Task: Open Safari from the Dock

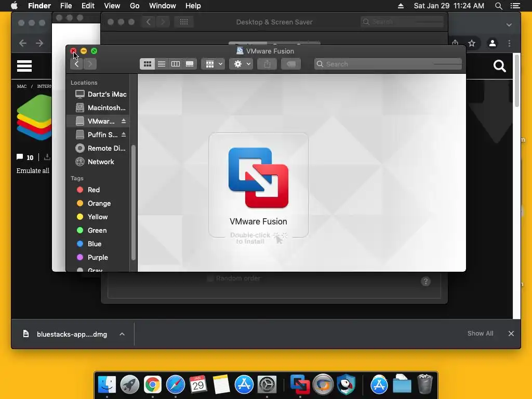Action: [176, 384]
